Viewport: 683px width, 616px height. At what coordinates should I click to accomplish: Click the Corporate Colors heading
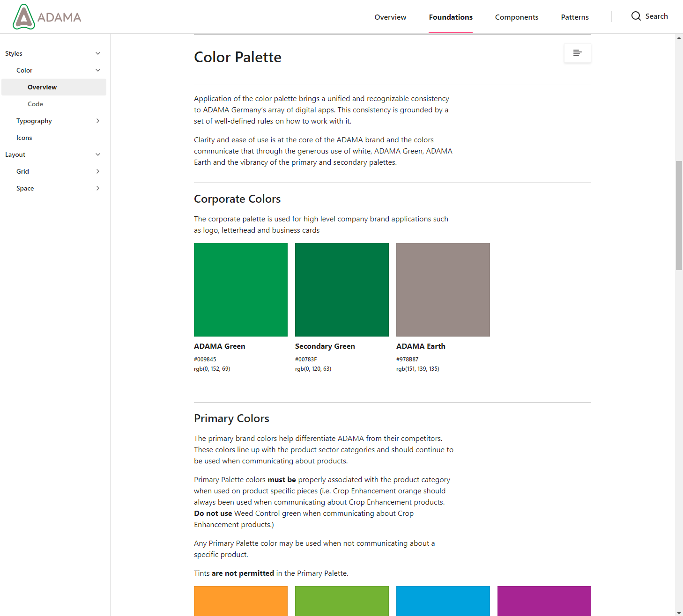point(237,199)
